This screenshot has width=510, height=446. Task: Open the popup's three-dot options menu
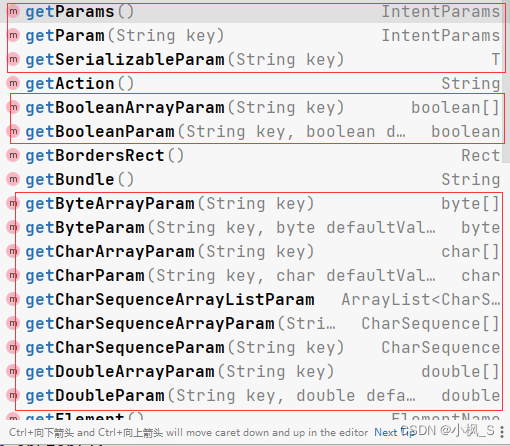click(x=502, y=432)
